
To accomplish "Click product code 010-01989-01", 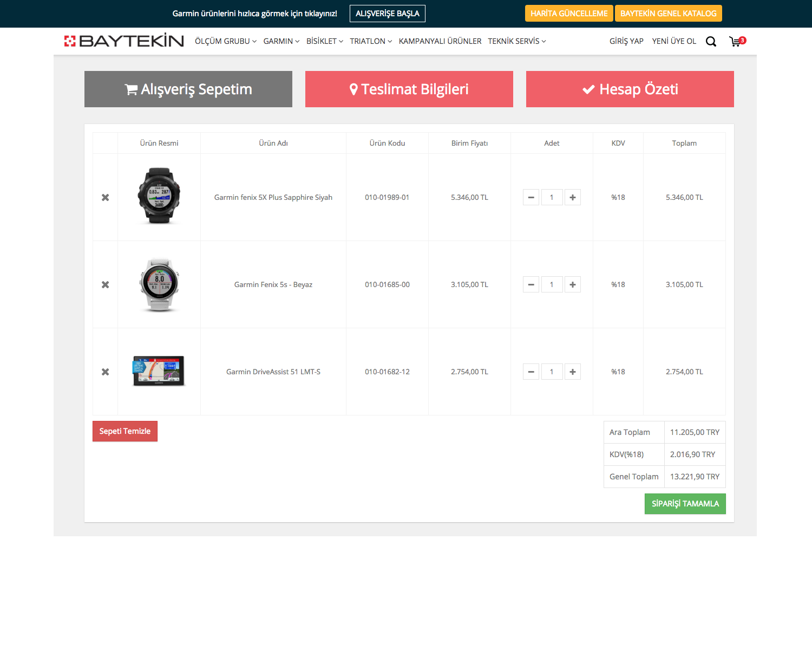I will click(x=387, y=197).
